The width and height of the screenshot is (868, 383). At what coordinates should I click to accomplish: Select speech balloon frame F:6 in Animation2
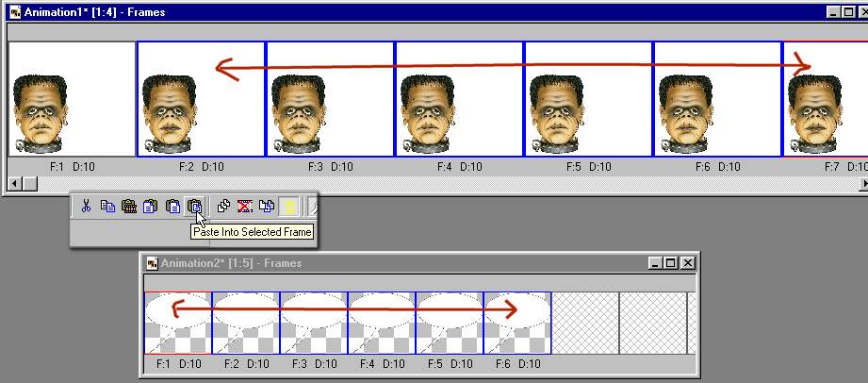(516, 322)
